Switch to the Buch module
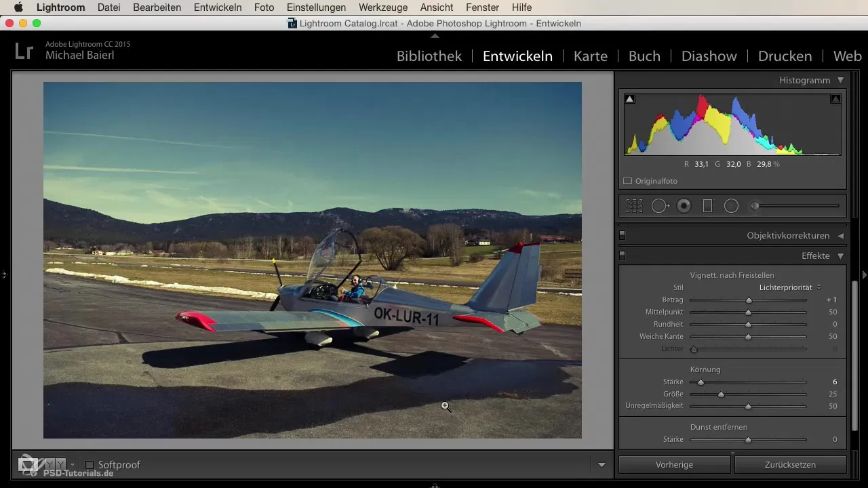Screen dimensions: 868x488 tap(644, 56)
